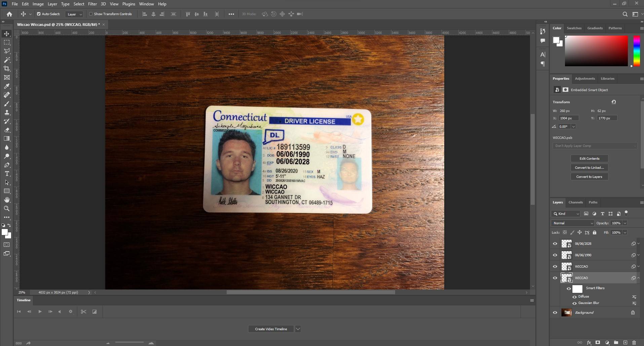Select the Path Selection tool
The image size is (644, 346).
coord(7,182)
